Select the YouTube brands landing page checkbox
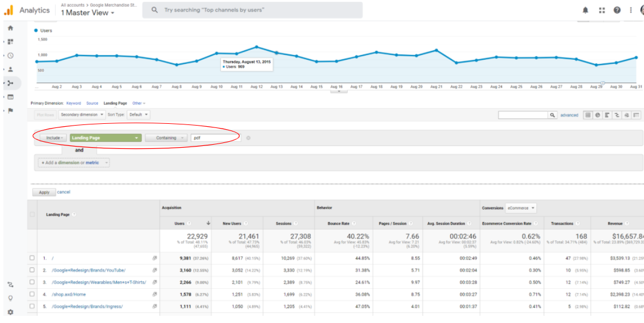The width and height of the screenshot is (644, 323). point(32,270)
